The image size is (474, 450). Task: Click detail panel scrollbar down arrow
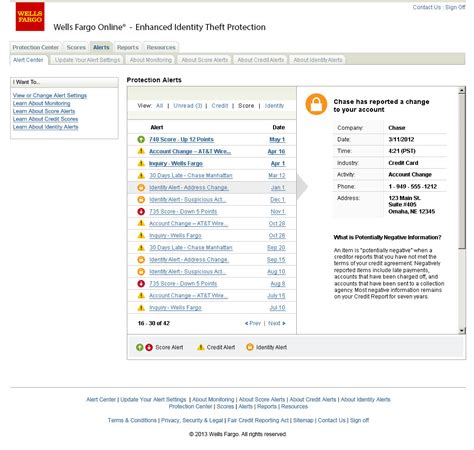pos(462,330)
